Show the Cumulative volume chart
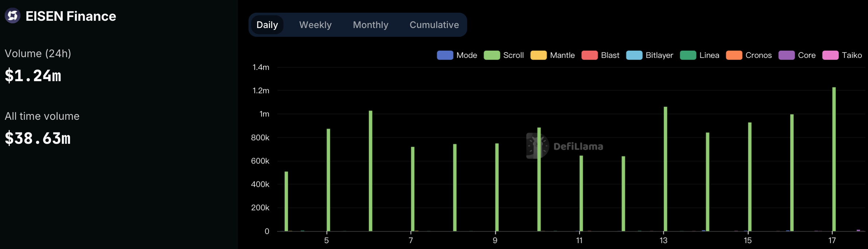Screen dimensions: 868x249 pos(434,25)
